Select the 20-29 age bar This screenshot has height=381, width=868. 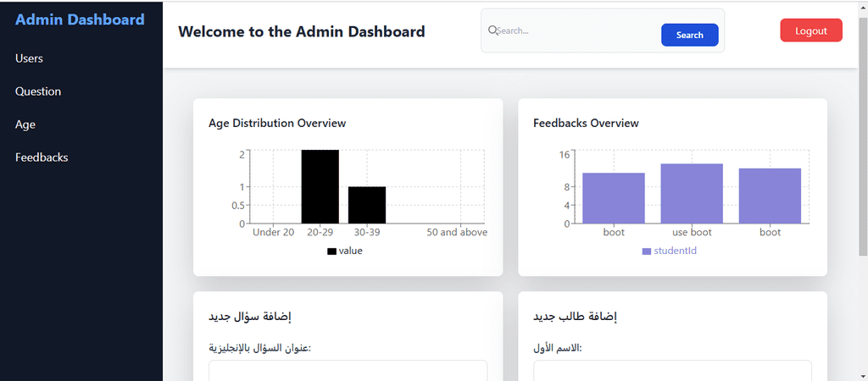[x=320, y=186]
